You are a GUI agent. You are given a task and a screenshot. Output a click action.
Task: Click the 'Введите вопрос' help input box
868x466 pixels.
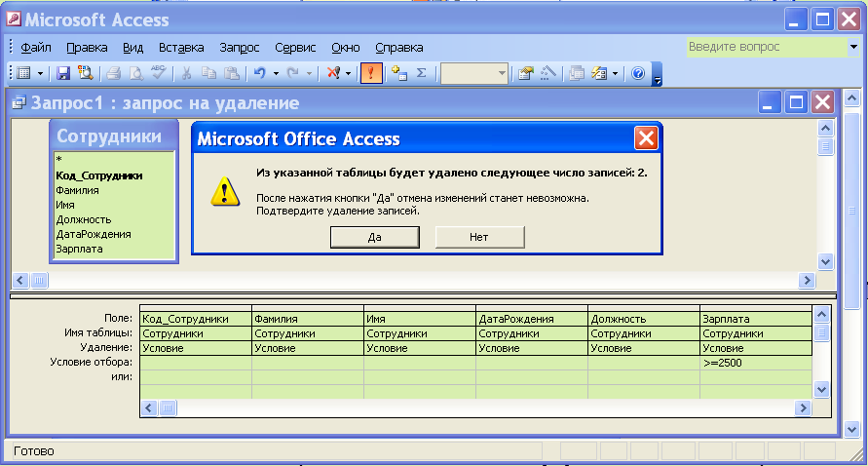click(x=767, y=47)
